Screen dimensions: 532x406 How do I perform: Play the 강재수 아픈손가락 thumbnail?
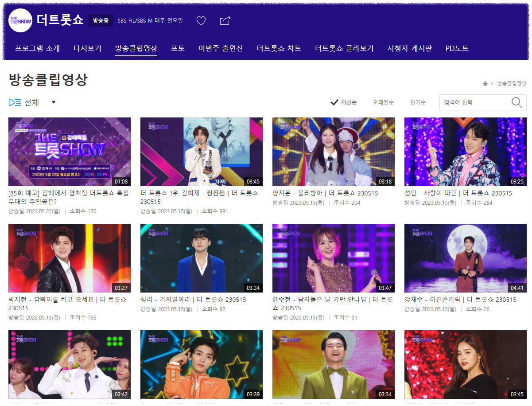click(466, 258)
